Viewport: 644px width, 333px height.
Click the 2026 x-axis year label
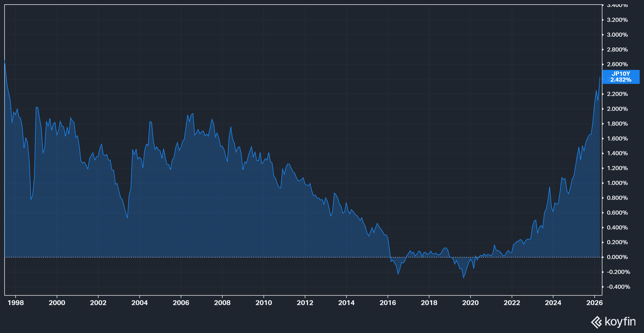[594, 303]
